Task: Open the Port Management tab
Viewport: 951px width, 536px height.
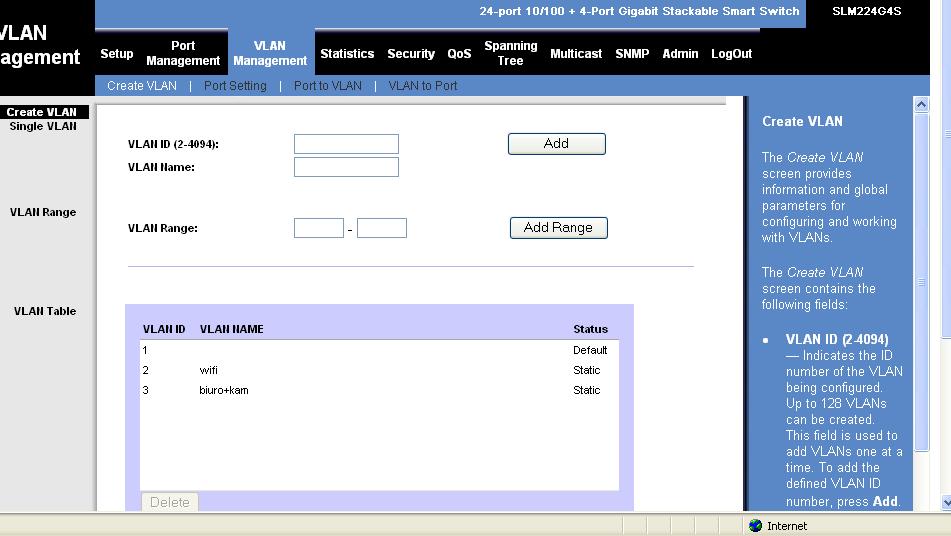Action: tap(183, 53)
